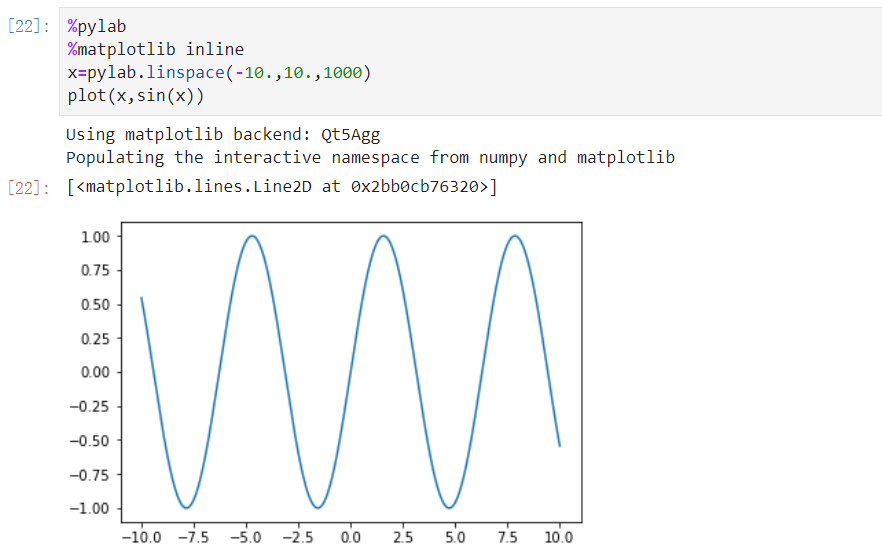Click the %matplotlib inline line
This screenshot has height=560, width=882.
156,49
